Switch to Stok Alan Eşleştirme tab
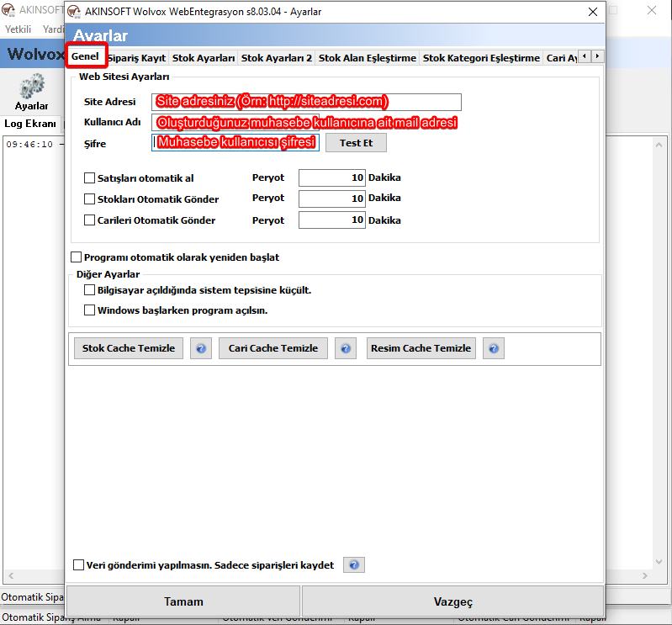The width and height of the screenshot is (672, 625). click(368, 58)
